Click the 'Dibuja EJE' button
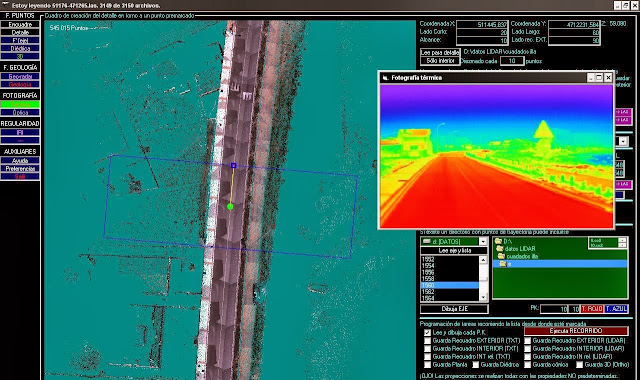The height and width of the screenshot is (380, 640). pyautogui.click(x=454, y=309)
